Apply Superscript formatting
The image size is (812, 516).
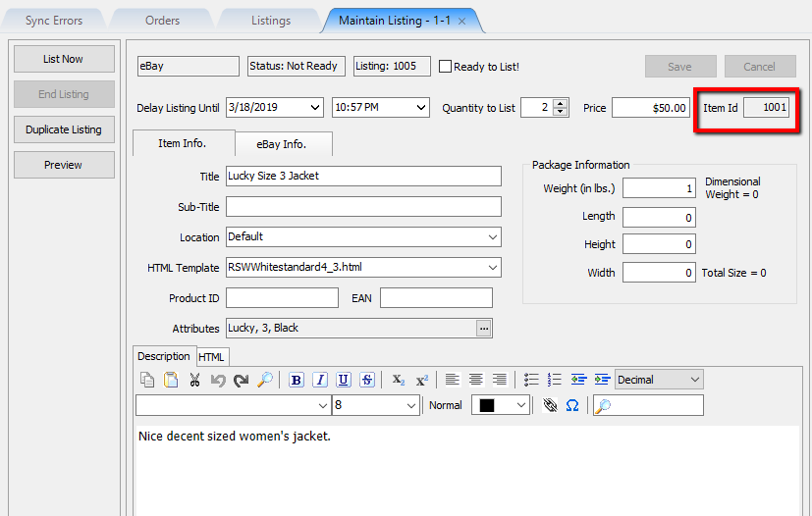[x=422, y=380]
